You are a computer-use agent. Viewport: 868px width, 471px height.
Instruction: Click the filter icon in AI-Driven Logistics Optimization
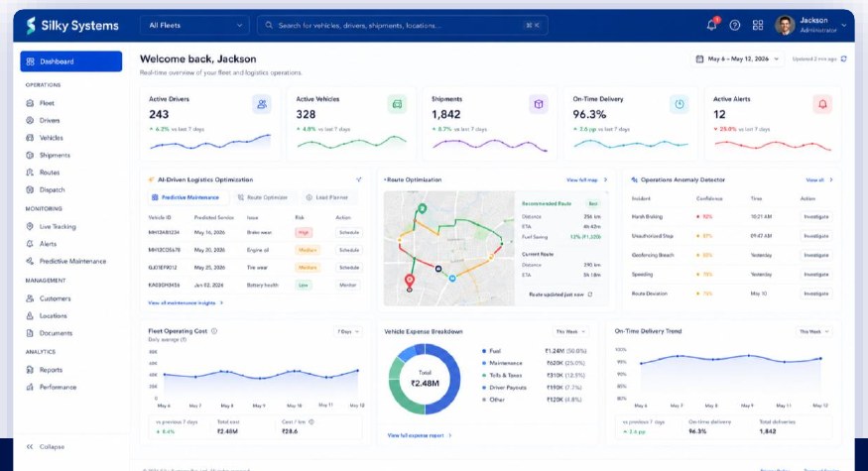[359, 179]
